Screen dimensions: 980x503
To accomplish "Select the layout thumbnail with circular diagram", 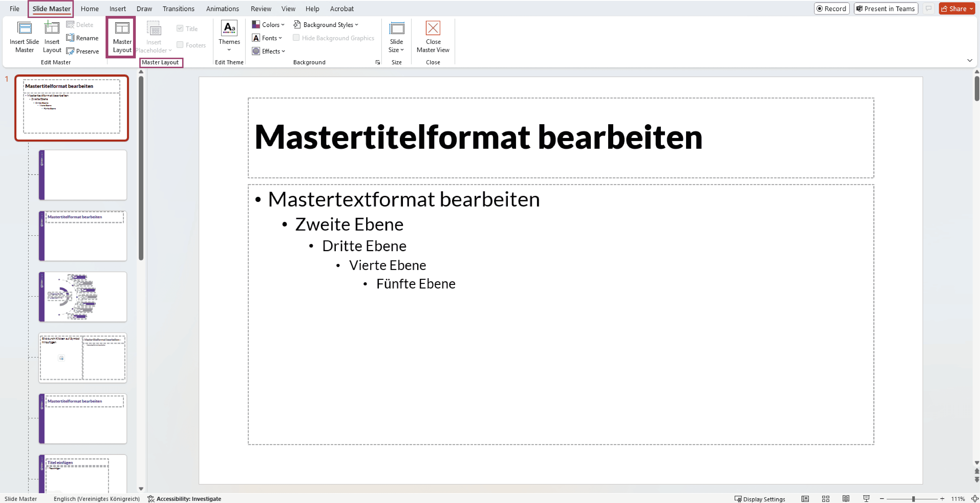I will pos(82,297).
